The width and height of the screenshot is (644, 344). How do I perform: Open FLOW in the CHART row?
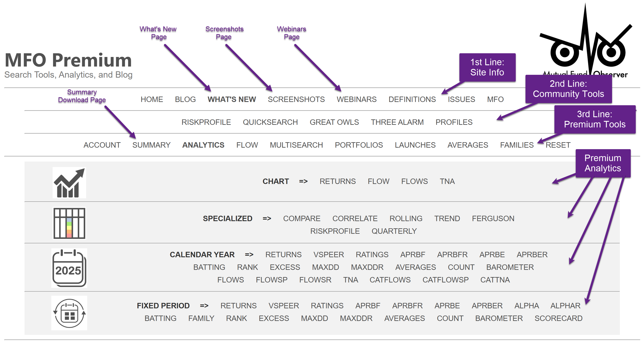coord(378,181)
